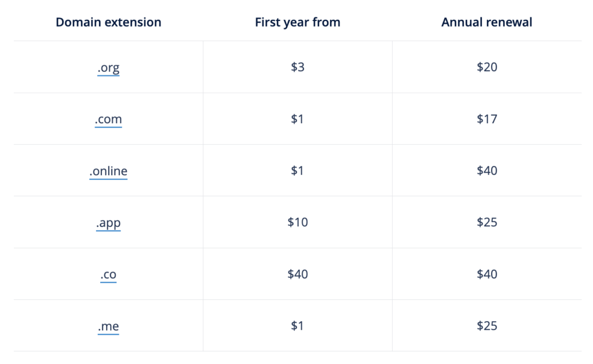Click the First year from column header

click(298, 23)
